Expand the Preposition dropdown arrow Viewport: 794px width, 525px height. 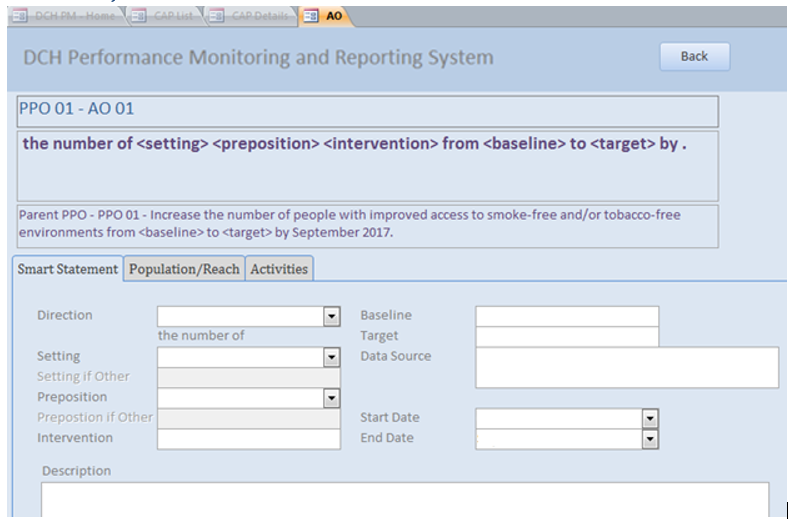[x=332, y=398]
